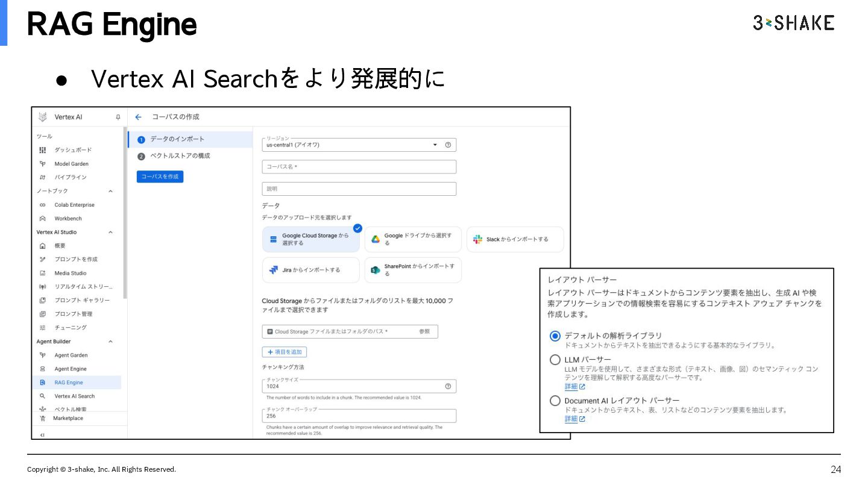868x488 pixels.
Task: Collapse the sidebar with the bottom chevron
Action: coord(42,434)
